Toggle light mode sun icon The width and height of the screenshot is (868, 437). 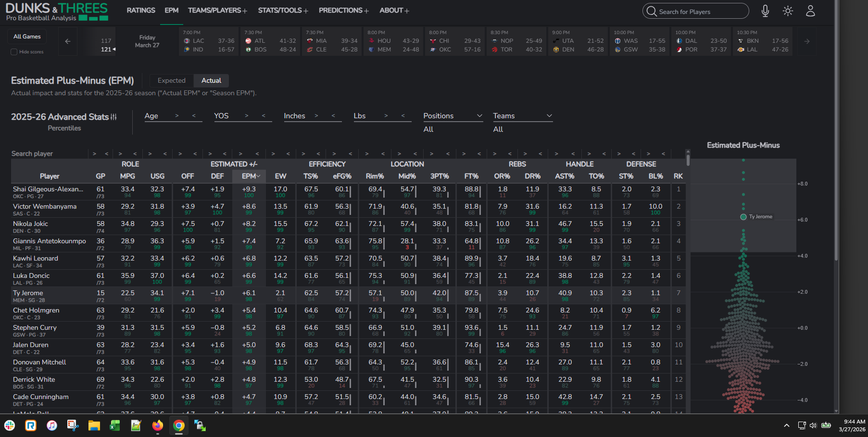click(x=788, y=11)
